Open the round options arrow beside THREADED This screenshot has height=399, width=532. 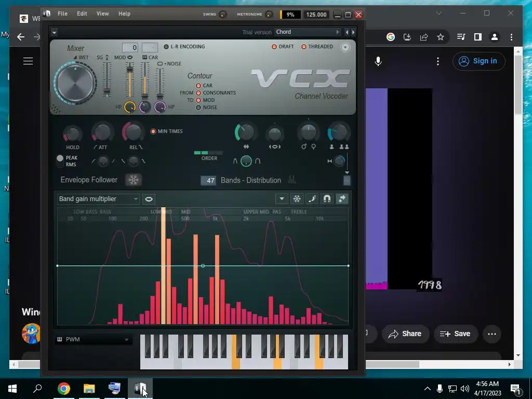[x=345, y=47]
